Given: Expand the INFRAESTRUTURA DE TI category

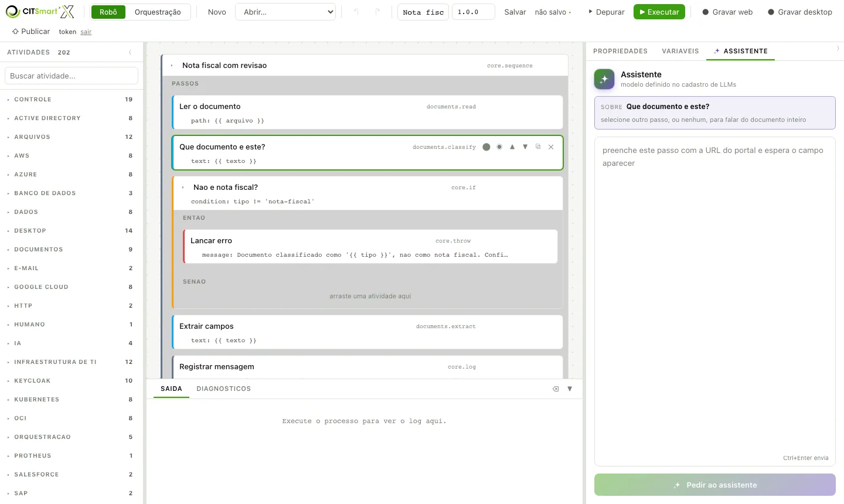Looking at the screenshot, I should [x=70, y=362].
